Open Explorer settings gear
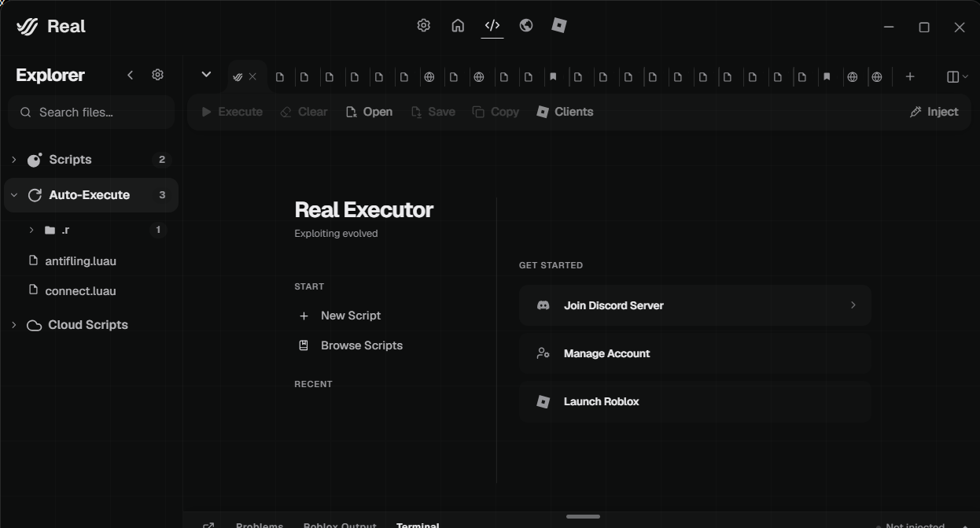Screen dimensions: 980x528 point(157,75)
